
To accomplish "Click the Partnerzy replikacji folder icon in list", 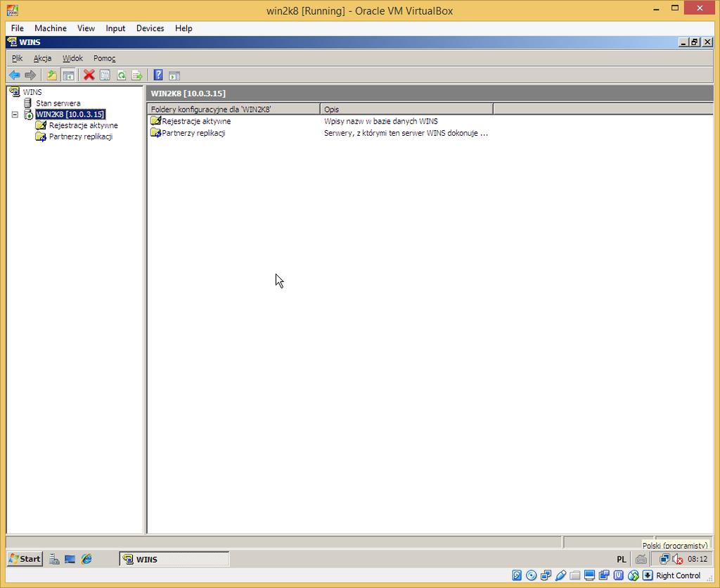I will [155, 133].
